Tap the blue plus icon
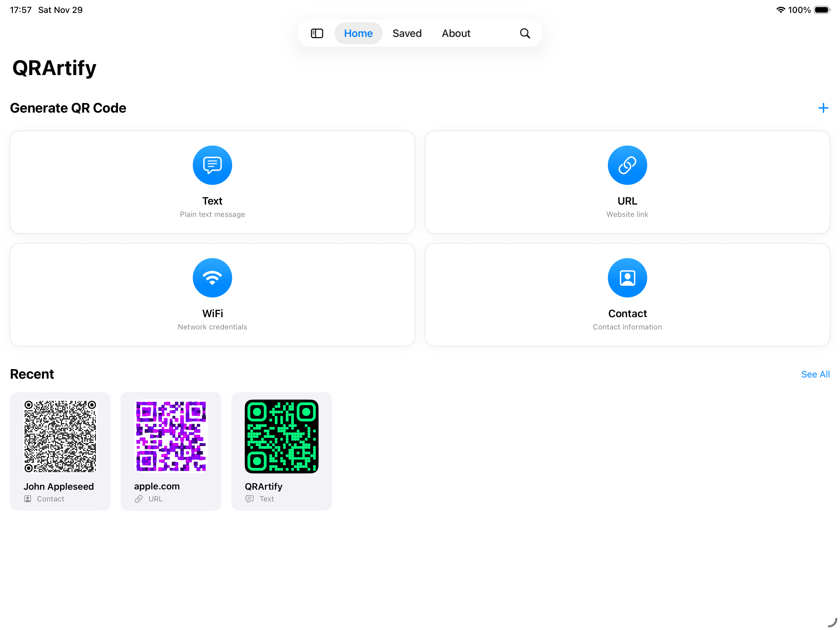The image size is (840, 630). [x=823, y=108]
